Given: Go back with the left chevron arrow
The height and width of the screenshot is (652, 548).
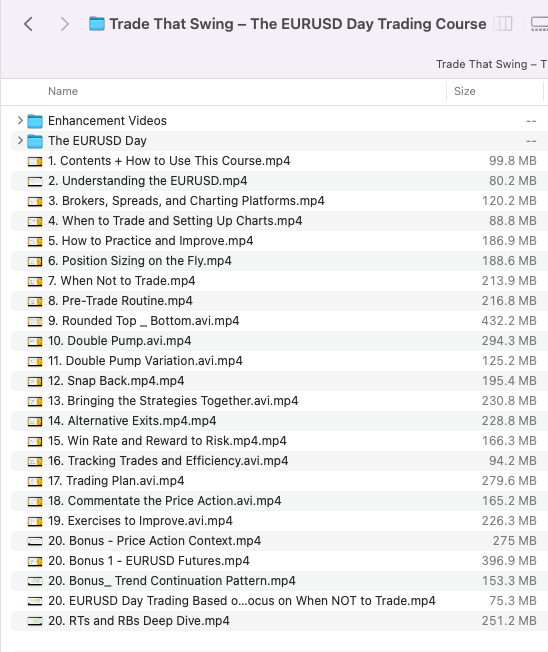Looking at the screenshot, I should (28, 24).
